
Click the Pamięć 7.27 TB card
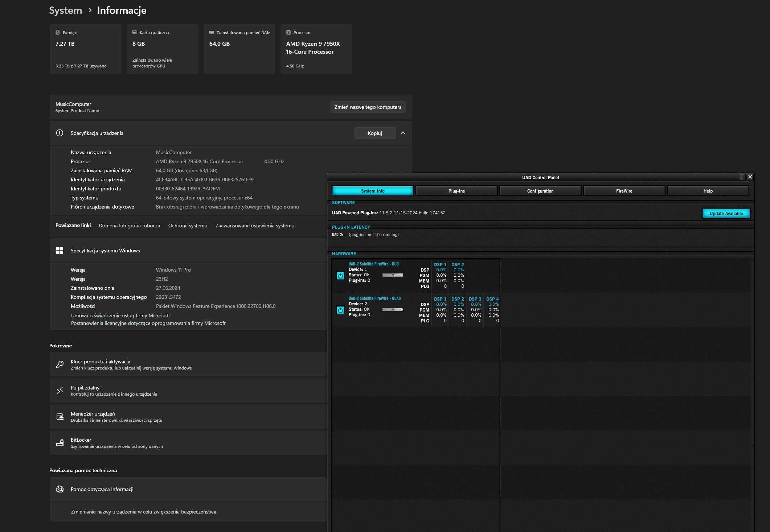pos(86,49)
